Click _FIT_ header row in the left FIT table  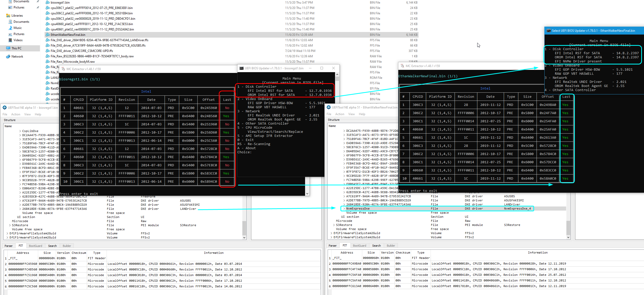tap(162, 259)
